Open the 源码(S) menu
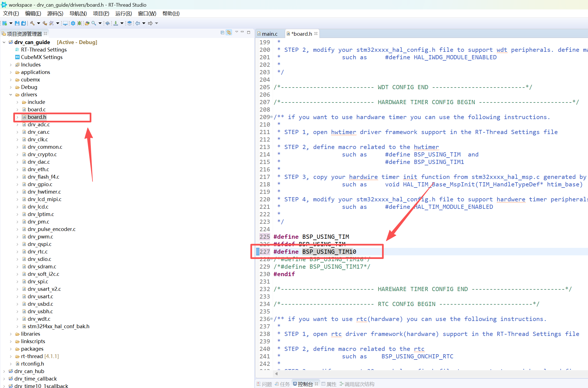 point(55,13)
